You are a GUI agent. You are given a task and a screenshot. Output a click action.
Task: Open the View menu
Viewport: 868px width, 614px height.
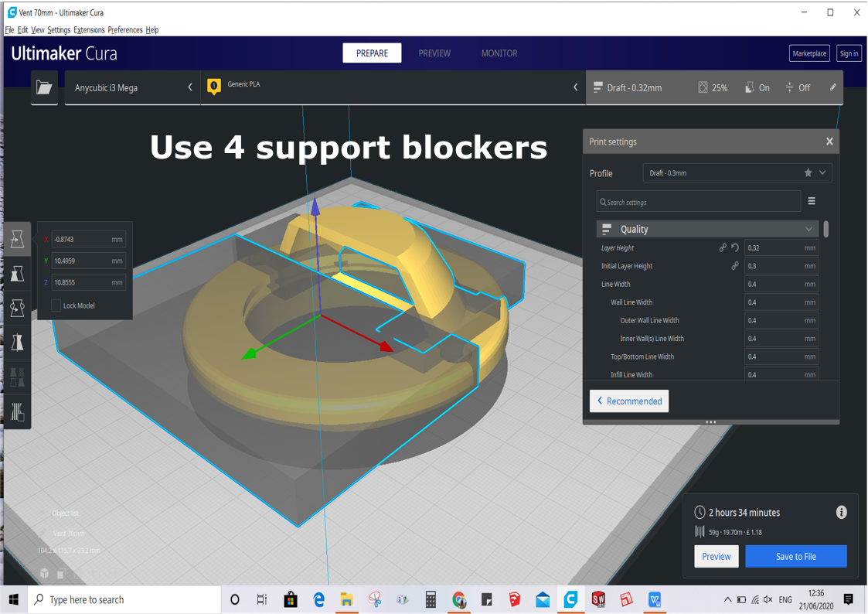tap(38, 30)
